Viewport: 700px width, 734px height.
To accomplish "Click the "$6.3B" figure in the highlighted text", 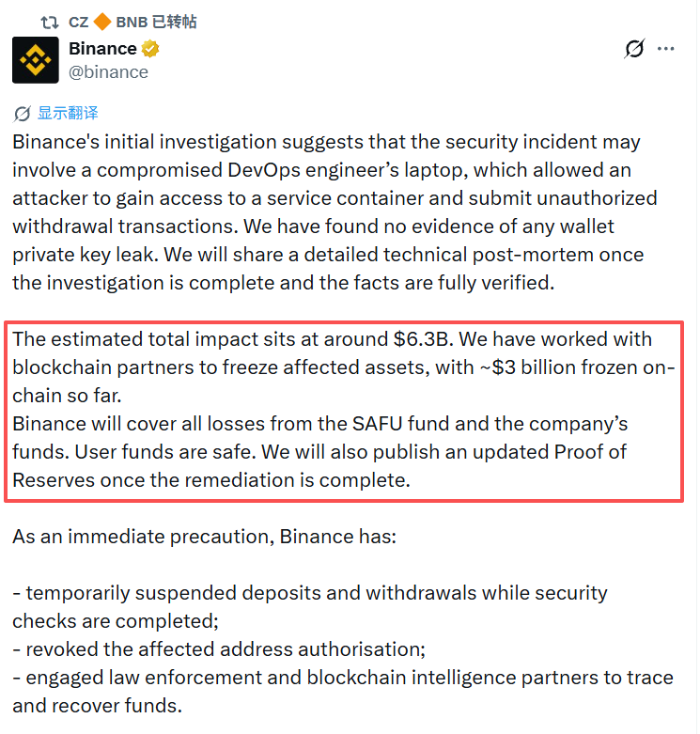I will click(421, 339).
